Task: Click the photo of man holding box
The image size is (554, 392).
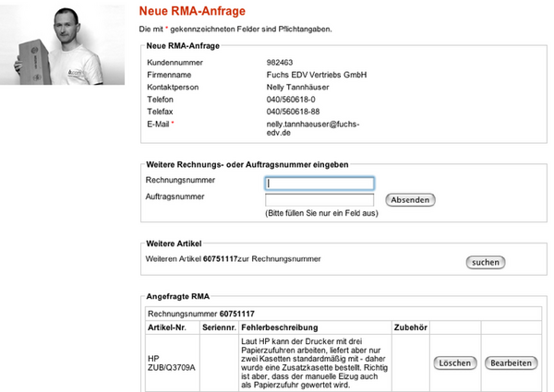Action: pos(63,43)
